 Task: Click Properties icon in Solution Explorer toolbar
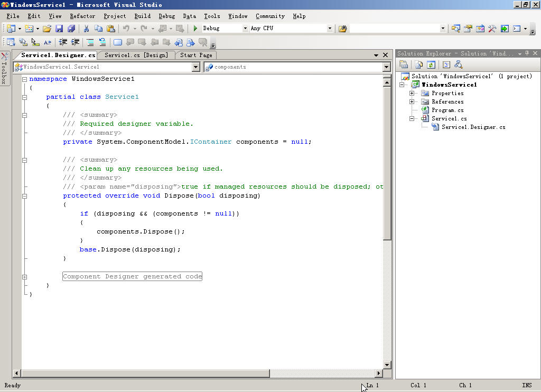pos(404,64)
